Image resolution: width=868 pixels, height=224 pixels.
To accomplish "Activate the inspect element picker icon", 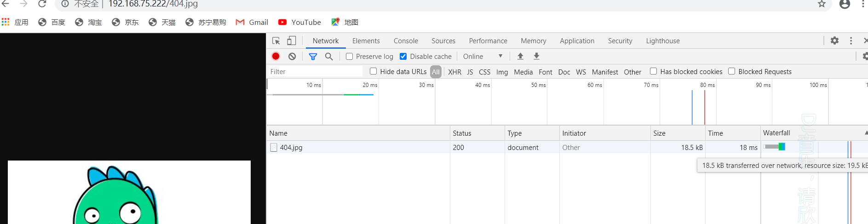I will (x=276, y=40).
